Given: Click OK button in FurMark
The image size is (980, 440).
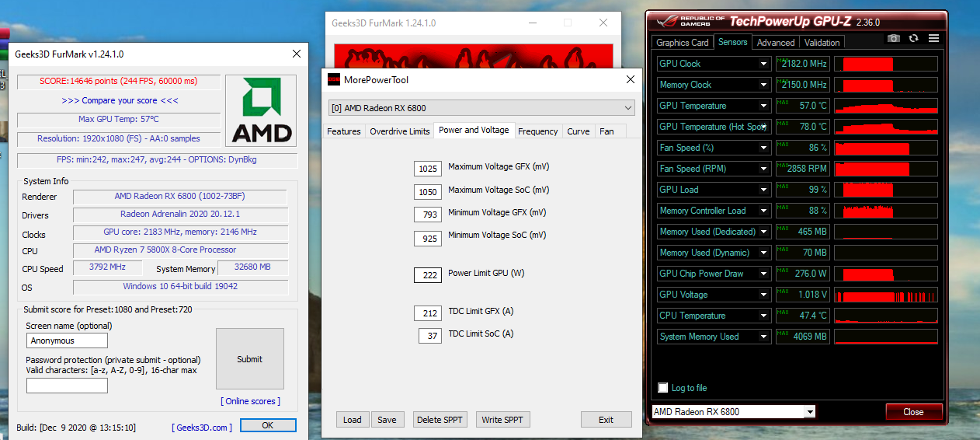Looking at the screenshot, I should click(x=268, y=425).
